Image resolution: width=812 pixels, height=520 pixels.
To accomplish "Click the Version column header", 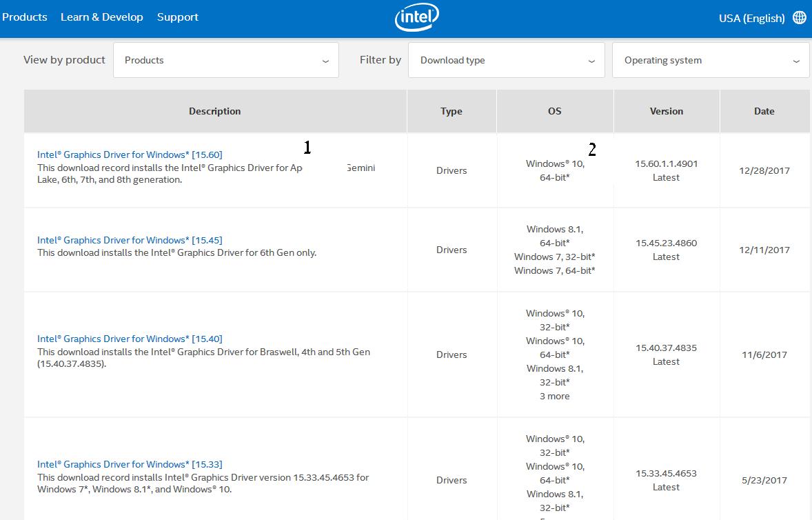I will (667, 111).
